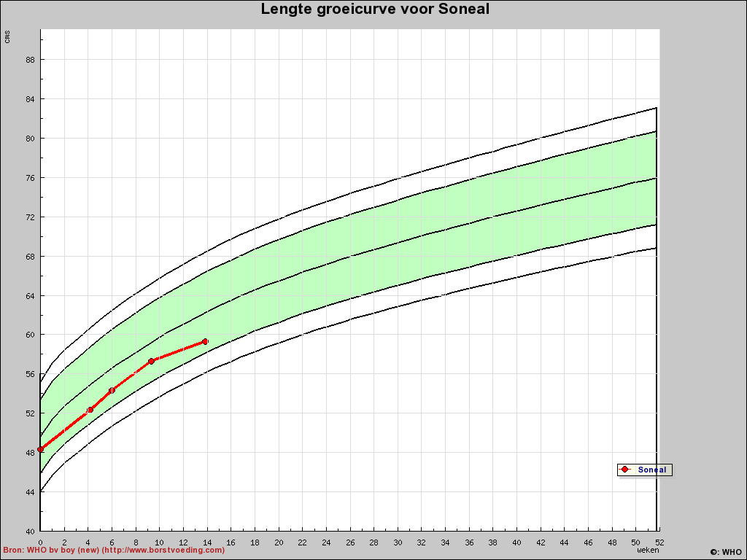Click the x-axis week label 32
Viewport: 747px width, 560px height.
[x=422, y=542]
